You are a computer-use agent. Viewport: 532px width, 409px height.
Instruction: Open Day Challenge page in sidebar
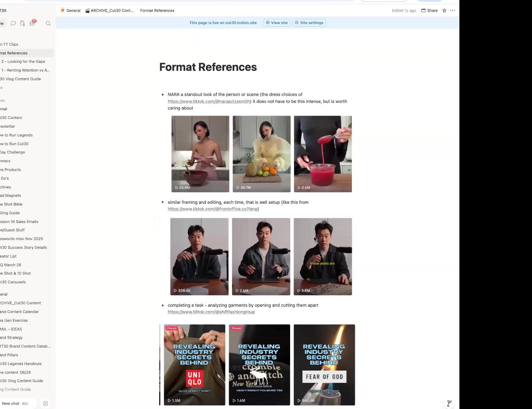pyautogui.click(x=27, y=152)
